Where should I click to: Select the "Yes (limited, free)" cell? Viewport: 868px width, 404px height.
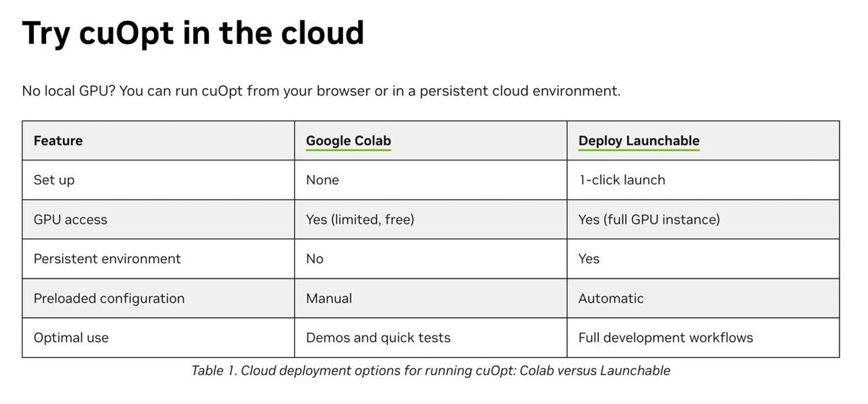pyautogui.click(x=360, y=220)
